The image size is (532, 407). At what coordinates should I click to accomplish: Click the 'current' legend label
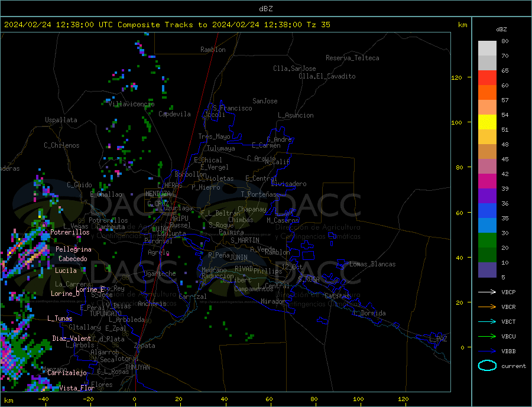pos(514,366)
